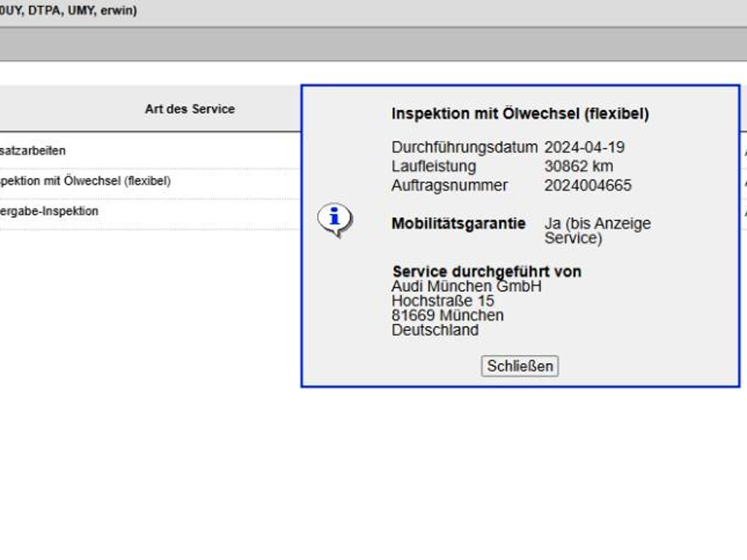
Task: Click the Audi München GmbH dealer name
Action: tap(466, 287)
